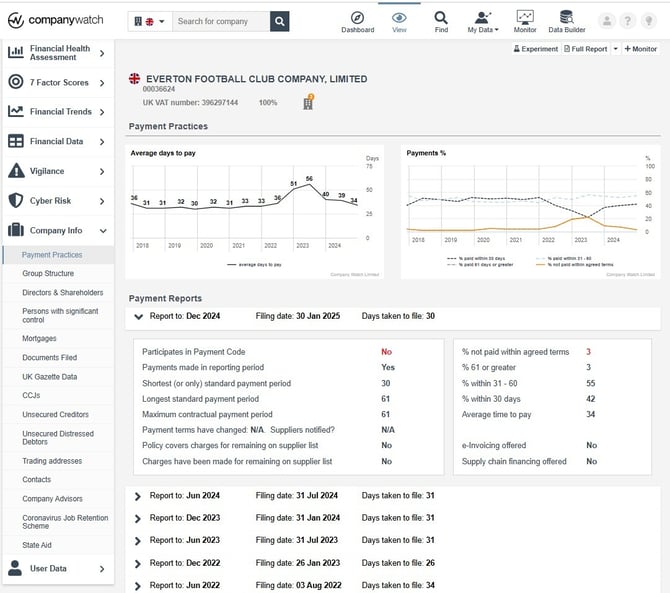Open Company Advisors in sidebar
Viewport: 670px width, 593px height.
point(53,499)
